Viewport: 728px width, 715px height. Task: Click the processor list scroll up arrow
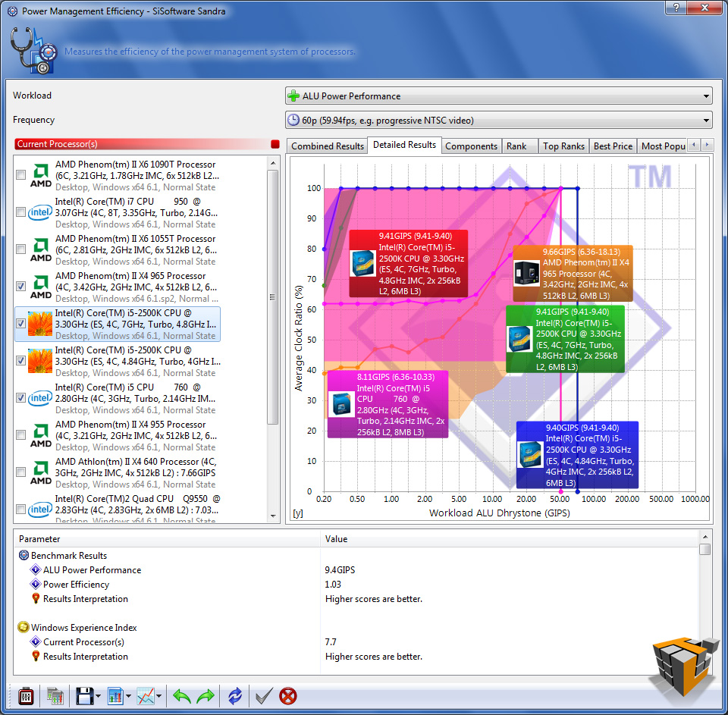click(273, 163)
